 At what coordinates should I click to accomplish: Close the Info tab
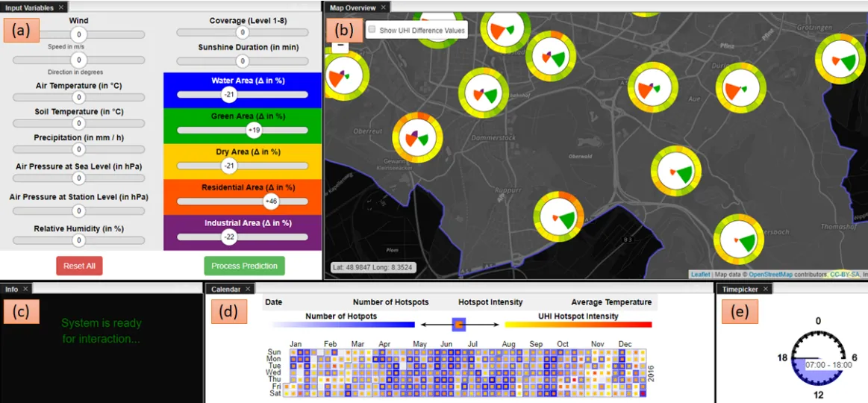point(25,288)
